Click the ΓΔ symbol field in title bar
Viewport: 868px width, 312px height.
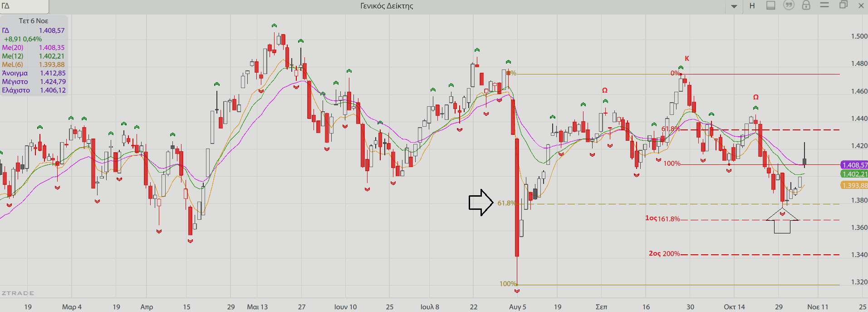25,6
